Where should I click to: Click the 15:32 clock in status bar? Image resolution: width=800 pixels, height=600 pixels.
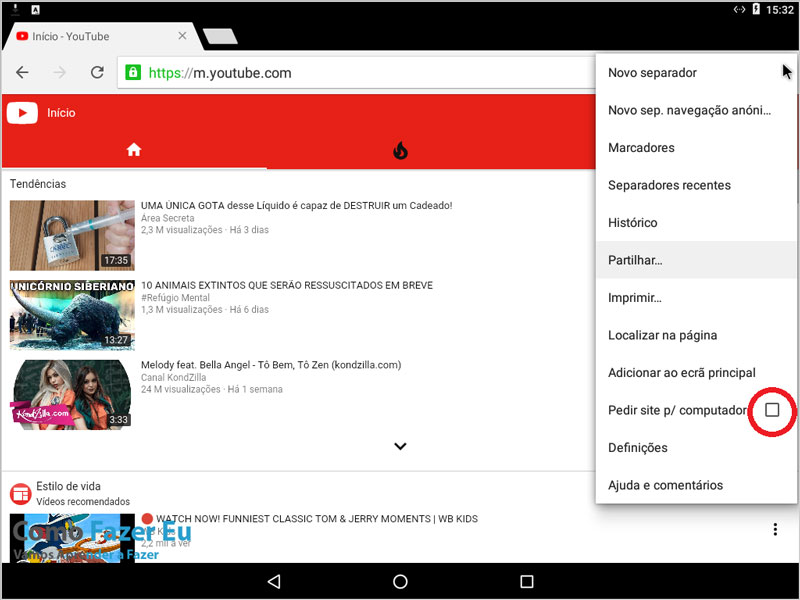(x=780, y=10)
